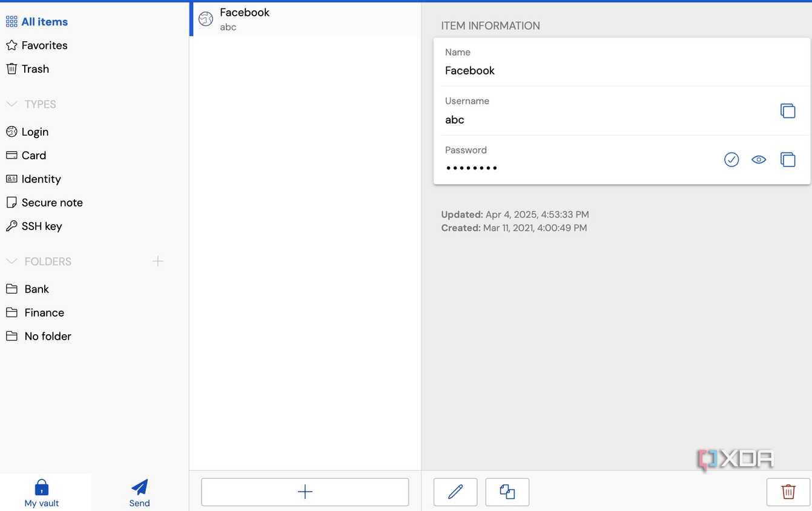Viewport: 812px width, 511px height.
Task: Switch to My vault tab
Action: (x=42, y=493)
